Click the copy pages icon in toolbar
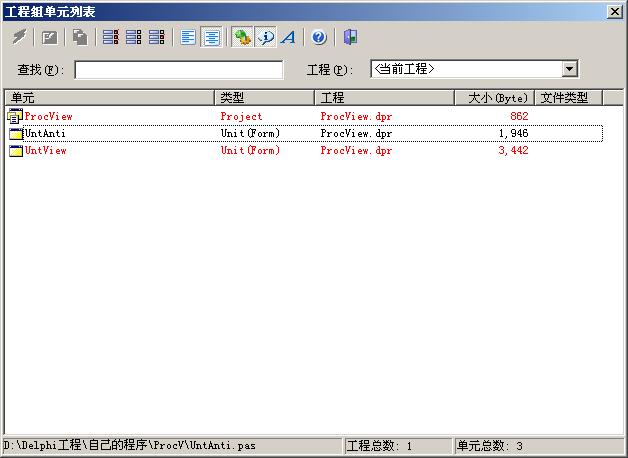The width and height of the screenshot is (628, 458). (79, 37)
